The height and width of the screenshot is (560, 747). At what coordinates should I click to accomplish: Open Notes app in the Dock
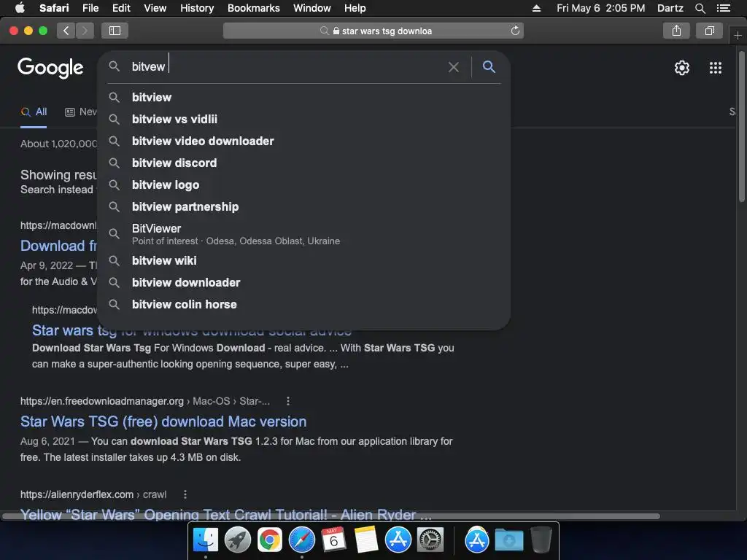click(x=366, y=540)
